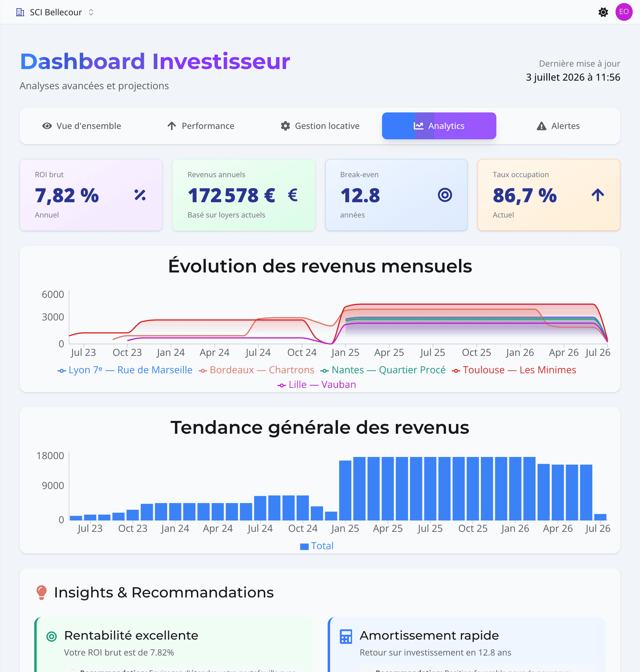Click the up arrow icon in Performance tab
This screenshot has height=672, width=640.
coord(172,126)
